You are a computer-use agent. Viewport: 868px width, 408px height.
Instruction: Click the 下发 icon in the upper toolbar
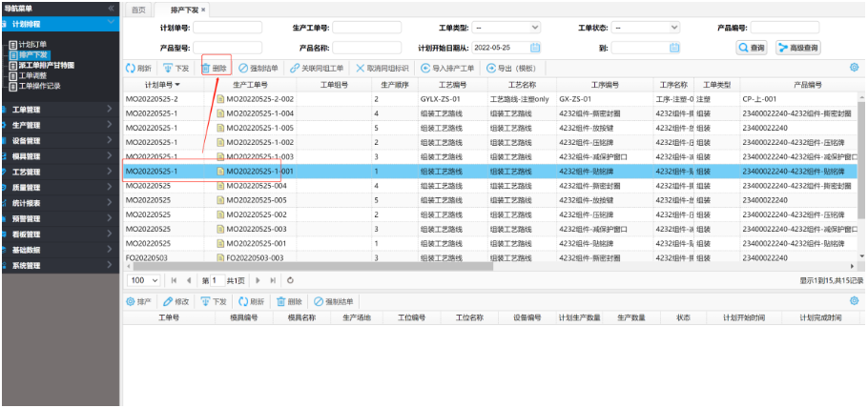coord(169,69)
